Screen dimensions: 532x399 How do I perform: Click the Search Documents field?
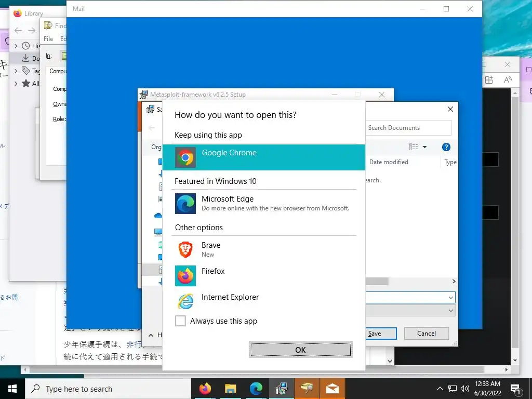coord(408,128)
